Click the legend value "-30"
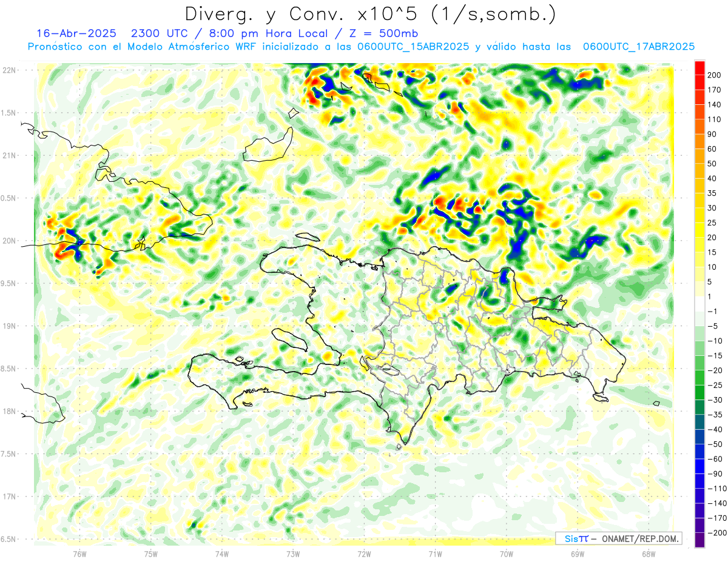 (x=715, y=400)
